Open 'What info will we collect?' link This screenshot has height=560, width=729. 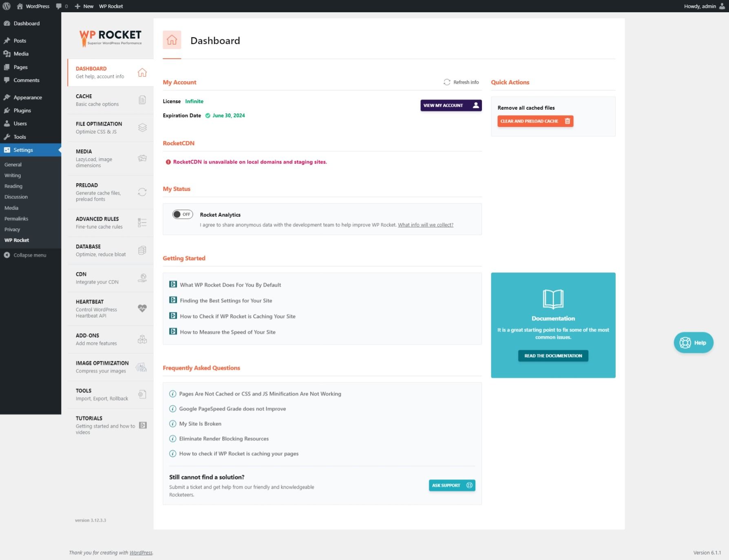[425, 225]
